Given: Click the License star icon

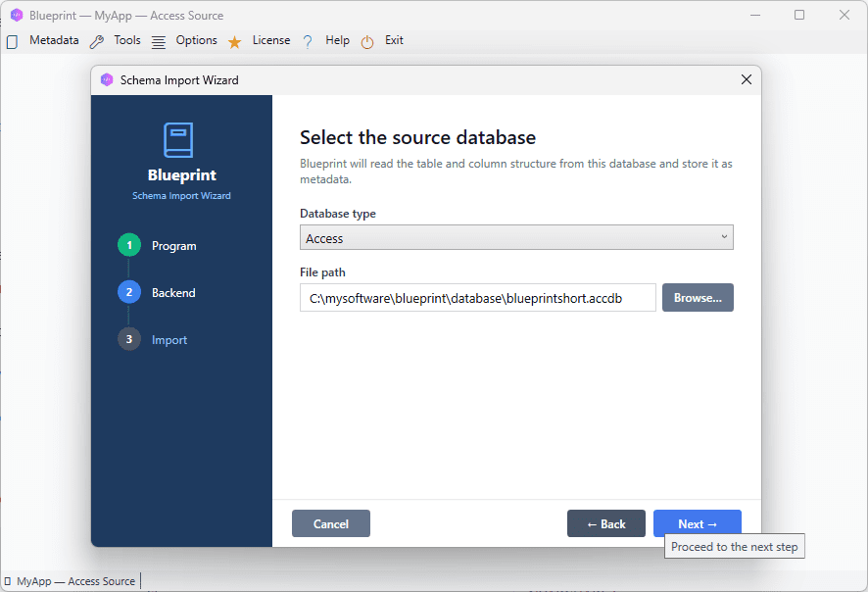Looking at the screenshot, I should (233, 40).
